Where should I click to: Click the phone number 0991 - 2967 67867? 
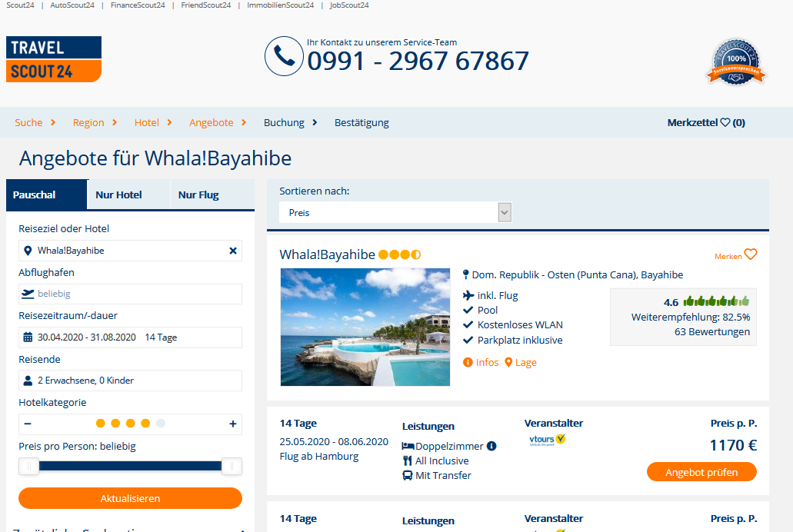418,62
